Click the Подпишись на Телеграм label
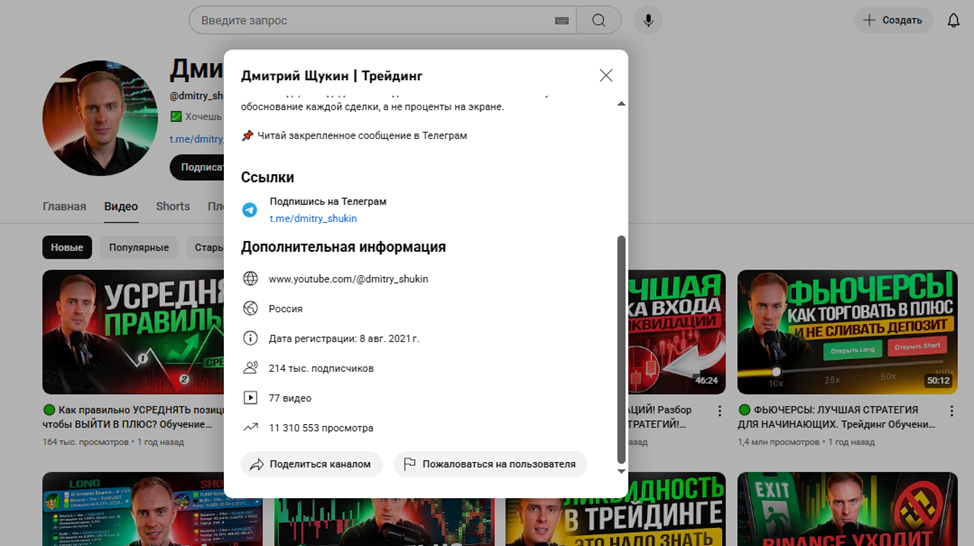Viewport: 974px width, 546px height. coord(328,201)
